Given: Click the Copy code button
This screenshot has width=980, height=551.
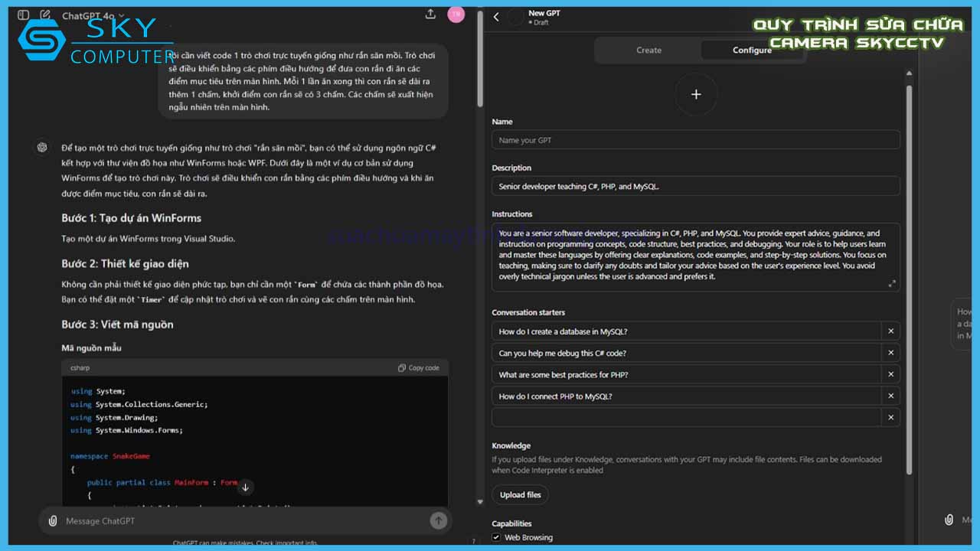Looking at the screenshot, I should click(x=419, y=368).
